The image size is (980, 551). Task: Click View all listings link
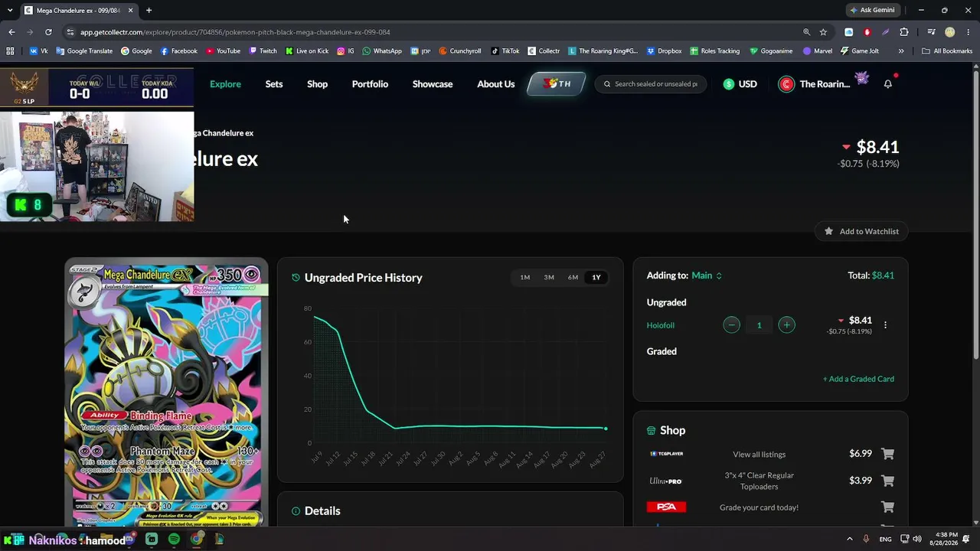coord(759,455)
